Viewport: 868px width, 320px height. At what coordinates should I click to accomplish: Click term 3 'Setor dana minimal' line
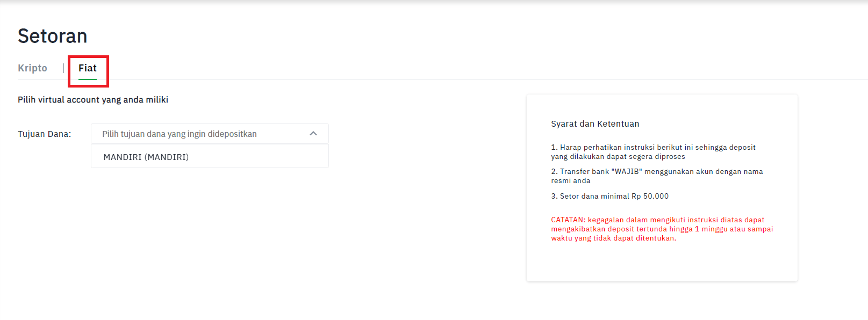point(609,197)
